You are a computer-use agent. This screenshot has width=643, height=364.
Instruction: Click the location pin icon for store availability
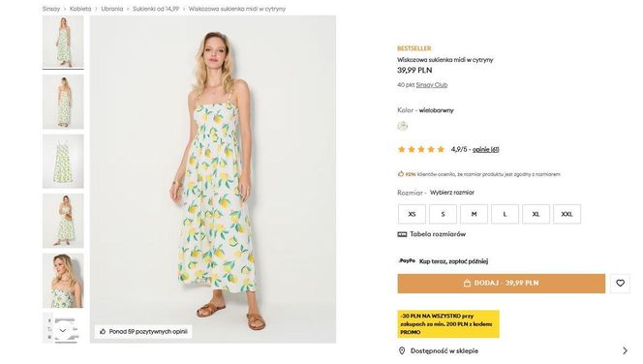(x=402, y=350)
